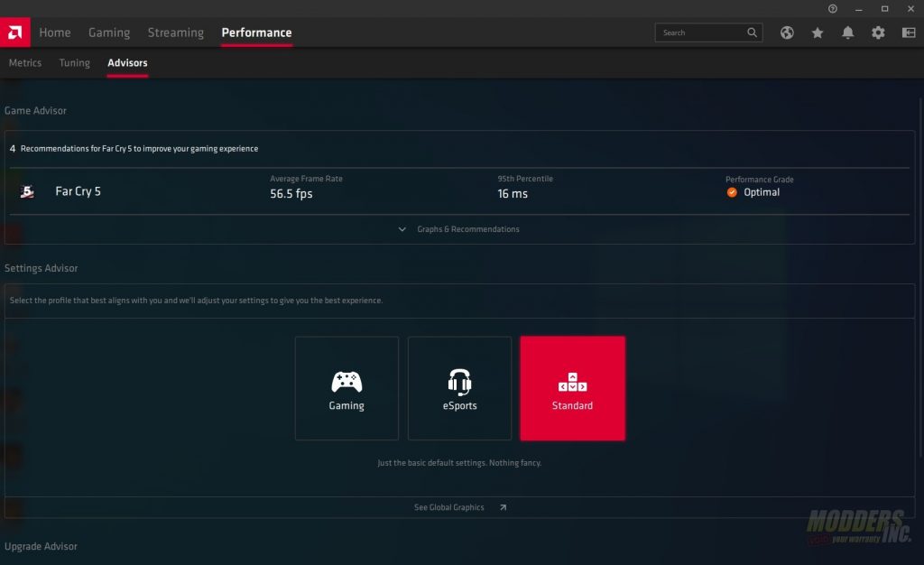Click the Game Advisor heading
The width and height of the screenshot is (924, 565).
click(x=35, y=111)
